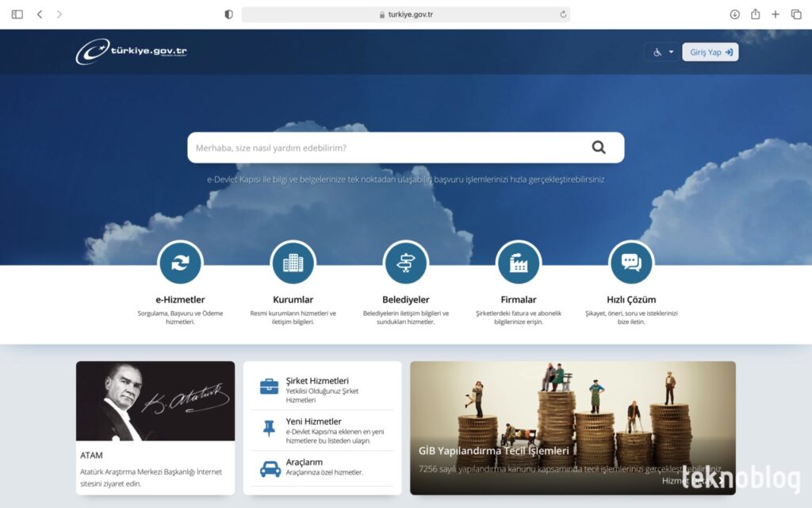Open the ATAM Atatürk portrait card
Screen dimensions: 812x508
(155, 427)
